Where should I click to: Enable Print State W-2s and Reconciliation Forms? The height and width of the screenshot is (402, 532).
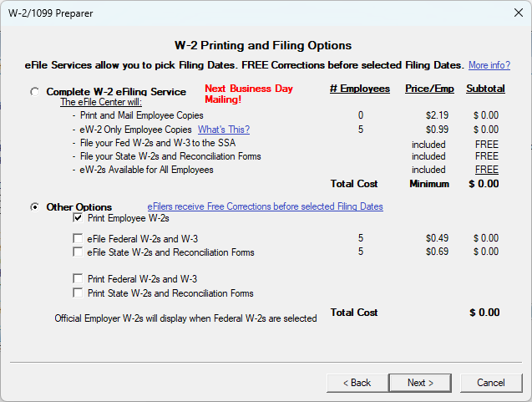79,293
